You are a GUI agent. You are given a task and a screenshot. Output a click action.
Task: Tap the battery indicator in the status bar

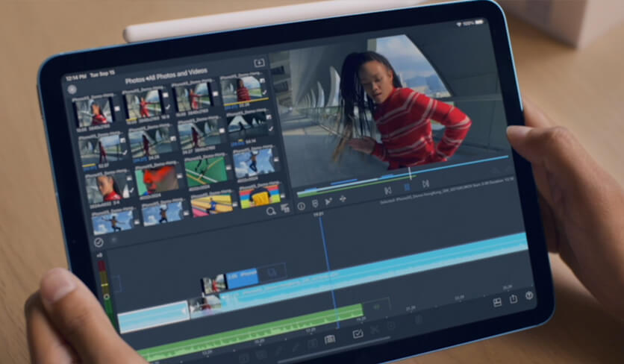click(x=478, y=22)
